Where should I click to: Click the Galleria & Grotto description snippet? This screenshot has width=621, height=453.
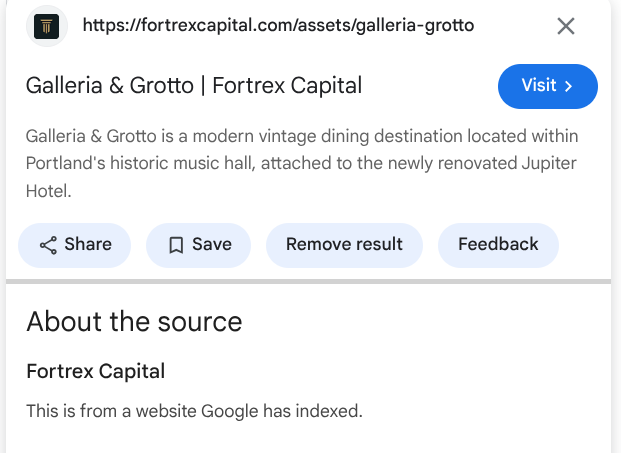[302, 164]
